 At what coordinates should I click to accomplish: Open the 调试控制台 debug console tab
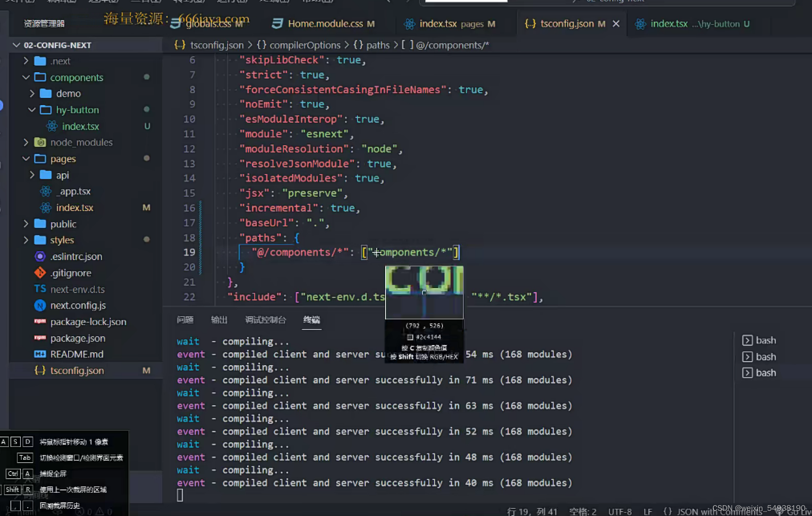tap(266, 320)
